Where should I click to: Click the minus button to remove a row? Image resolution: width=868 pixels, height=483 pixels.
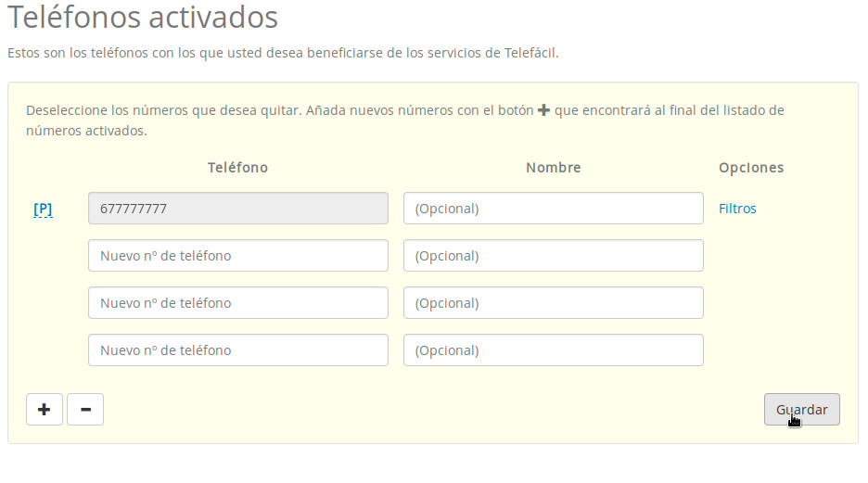[x=85, y=409]
